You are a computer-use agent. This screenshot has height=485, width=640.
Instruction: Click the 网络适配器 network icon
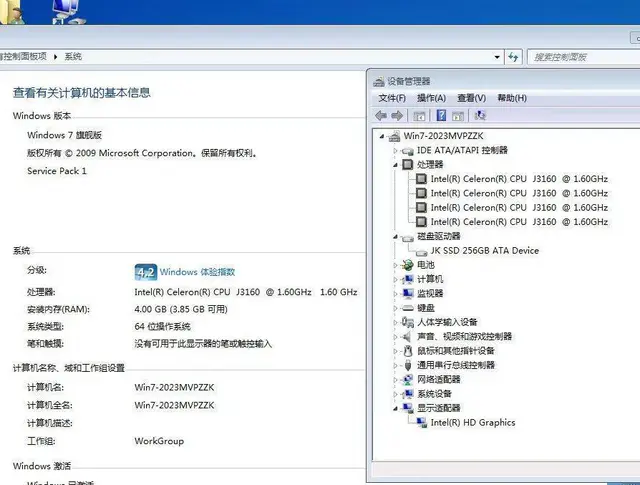coord(407,380)
